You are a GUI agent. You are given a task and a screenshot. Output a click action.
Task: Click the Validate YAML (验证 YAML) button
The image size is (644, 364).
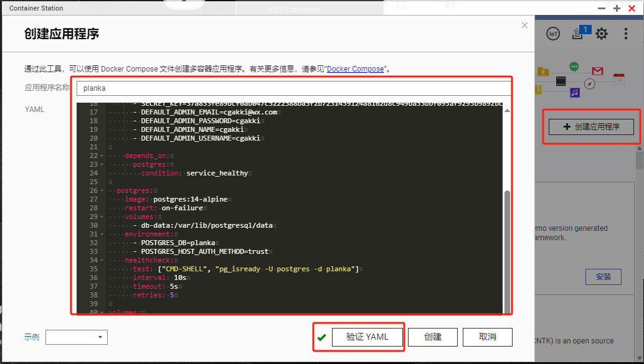click(367, 337)
